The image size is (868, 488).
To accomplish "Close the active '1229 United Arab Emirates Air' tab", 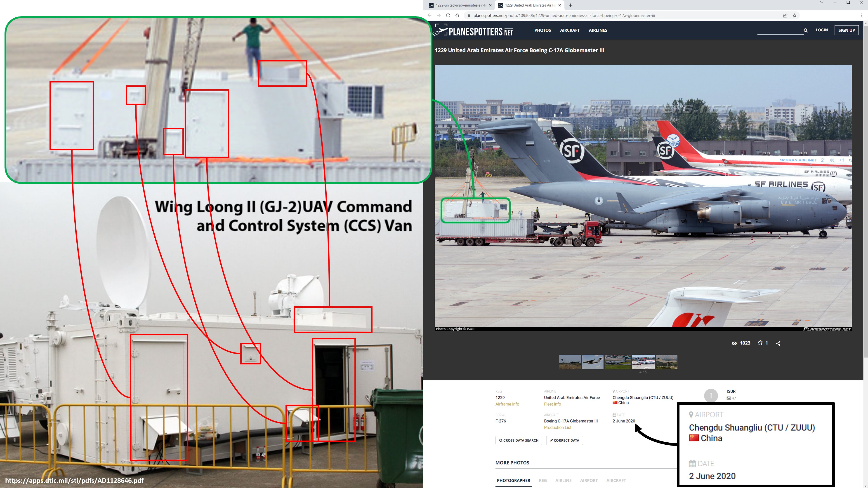I will (x=559, y=5).
